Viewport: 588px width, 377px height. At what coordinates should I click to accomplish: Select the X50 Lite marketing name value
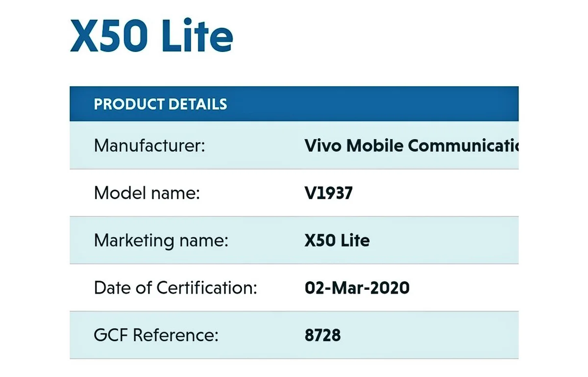(x=337, y=240)
